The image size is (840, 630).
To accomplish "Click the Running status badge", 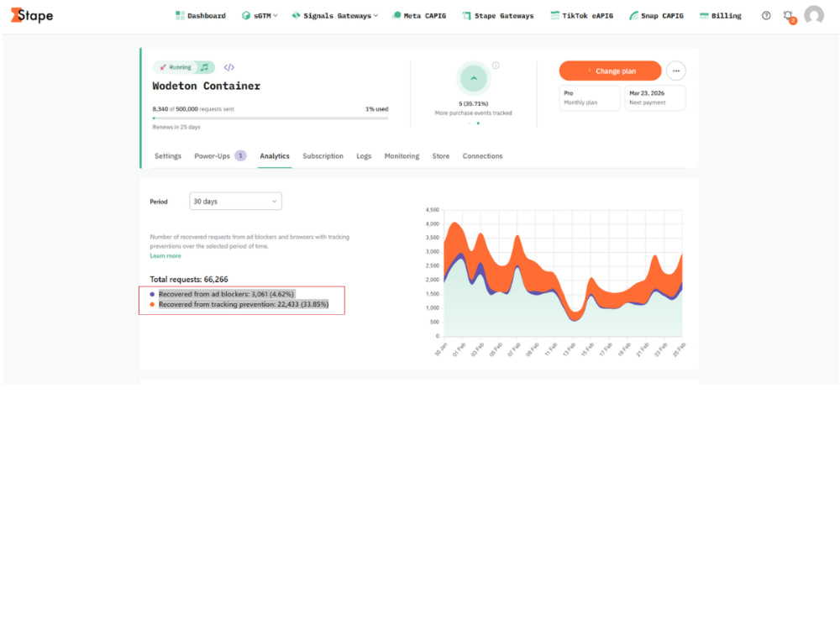I will pos(176,67).
